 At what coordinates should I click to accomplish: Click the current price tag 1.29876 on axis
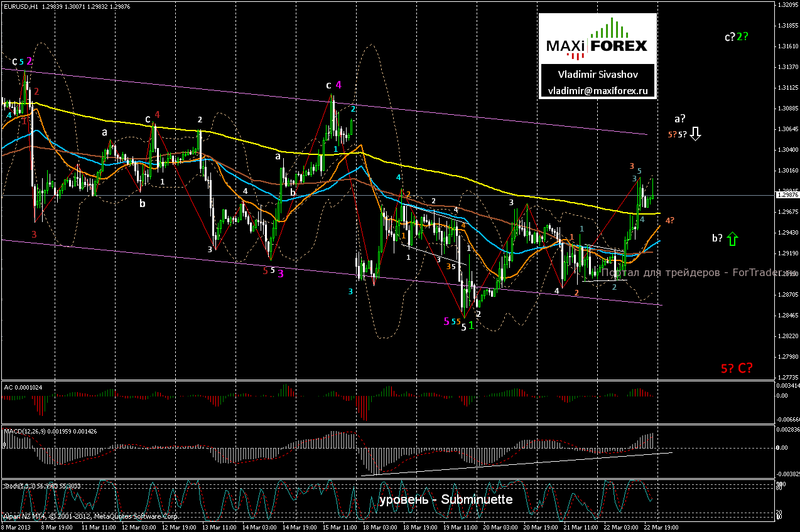click(x=787, y=195)
